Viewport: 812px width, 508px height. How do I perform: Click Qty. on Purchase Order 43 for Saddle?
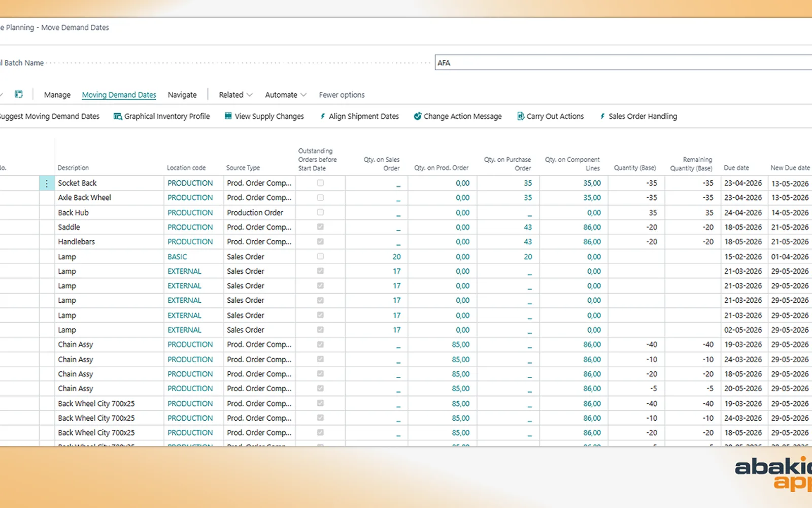528,228
